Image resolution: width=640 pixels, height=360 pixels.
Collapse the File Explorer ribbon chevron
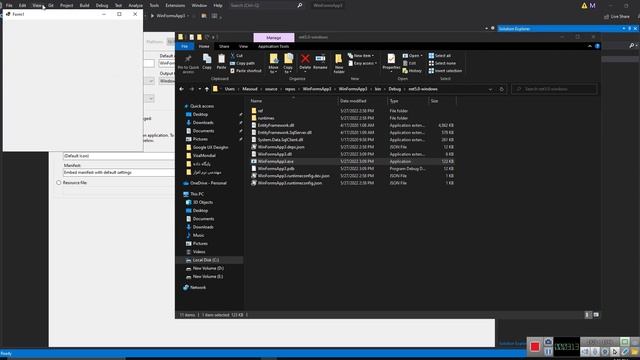590,47
